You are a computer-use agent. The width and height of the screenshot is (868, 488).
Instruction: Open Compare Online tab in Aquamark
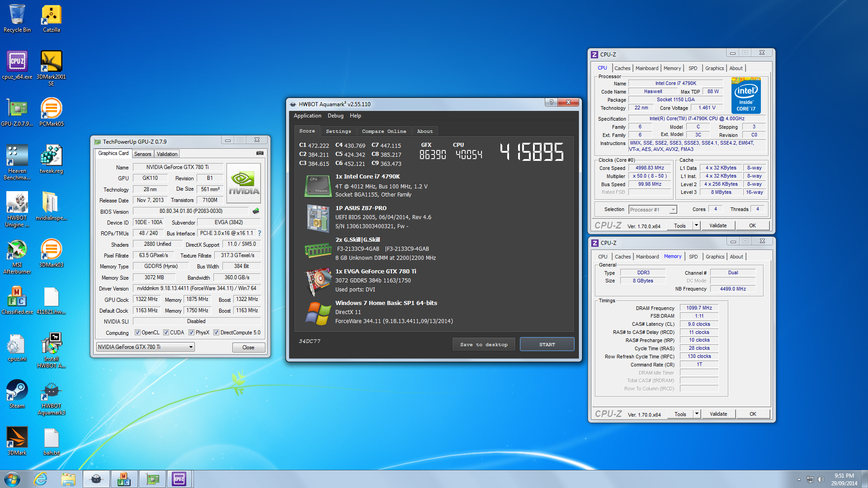tap(384, 131)
